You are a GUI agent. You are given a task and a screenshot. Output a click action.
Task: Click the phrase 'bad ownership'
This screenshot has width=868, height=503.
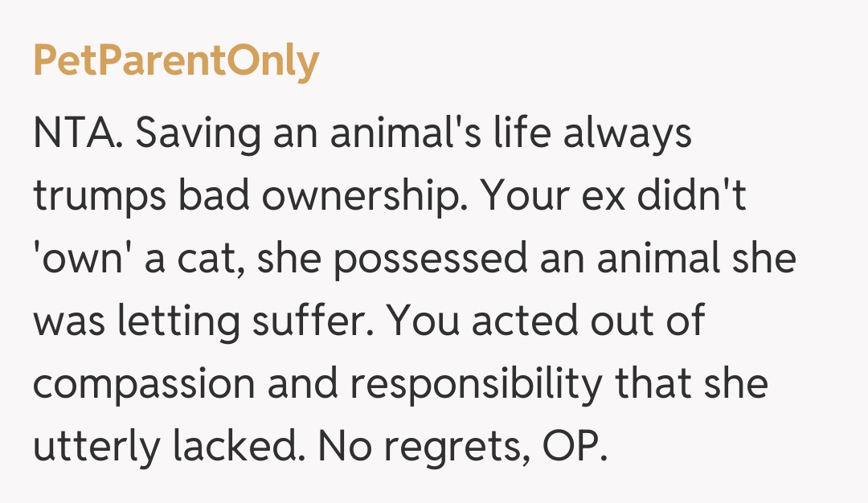coord(315,198)
